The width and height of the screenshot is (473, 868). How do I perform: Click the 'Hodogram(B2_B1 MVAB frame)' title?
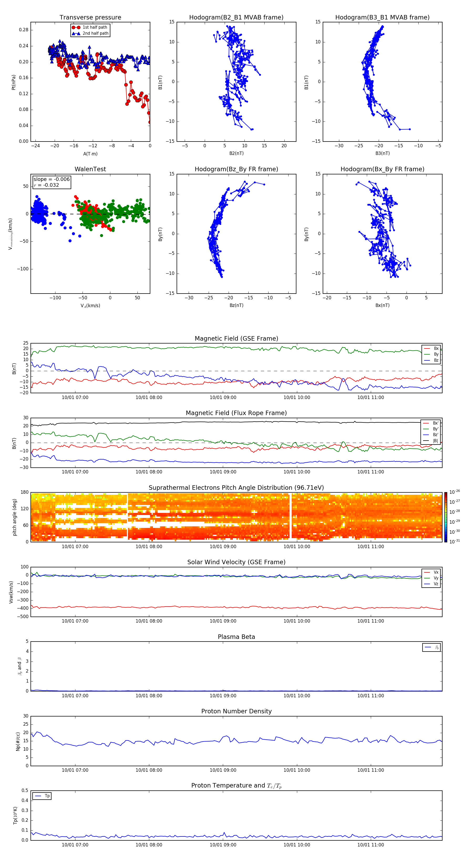pos(236,17)
